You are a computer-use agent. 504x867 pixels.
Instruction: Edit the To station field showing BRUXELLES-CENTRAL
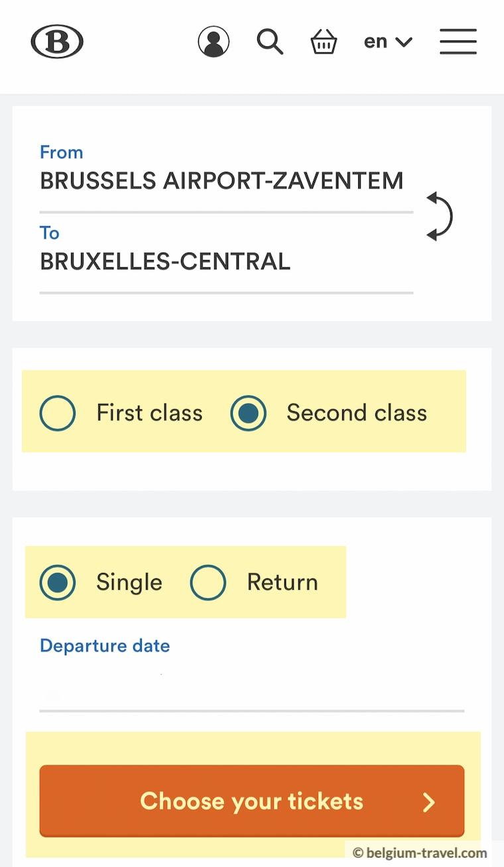tap(165, 261)
